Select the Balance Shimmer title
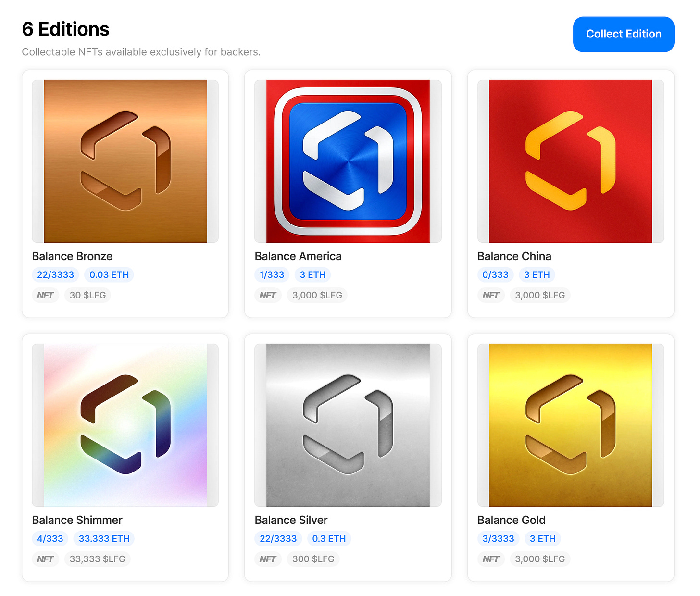This screenshot has width=700, height=596. 77,520
